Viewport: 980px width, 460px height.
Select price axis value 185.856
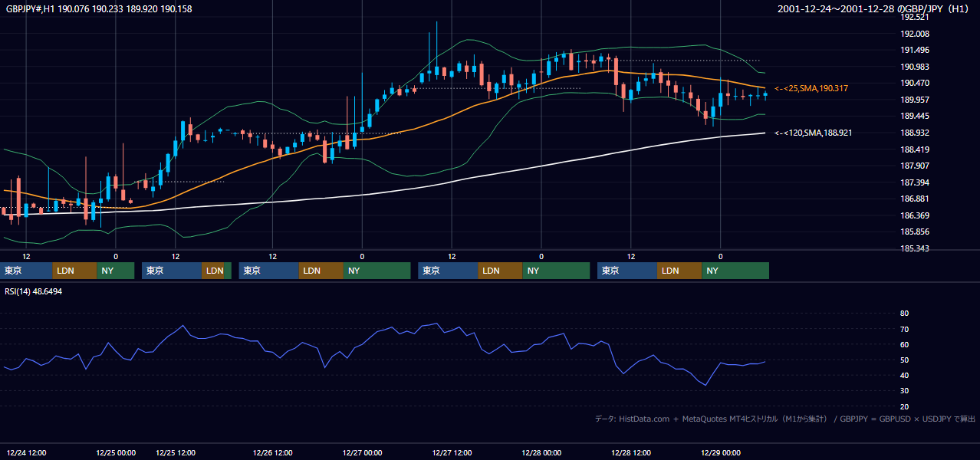(x=915, y=232)
